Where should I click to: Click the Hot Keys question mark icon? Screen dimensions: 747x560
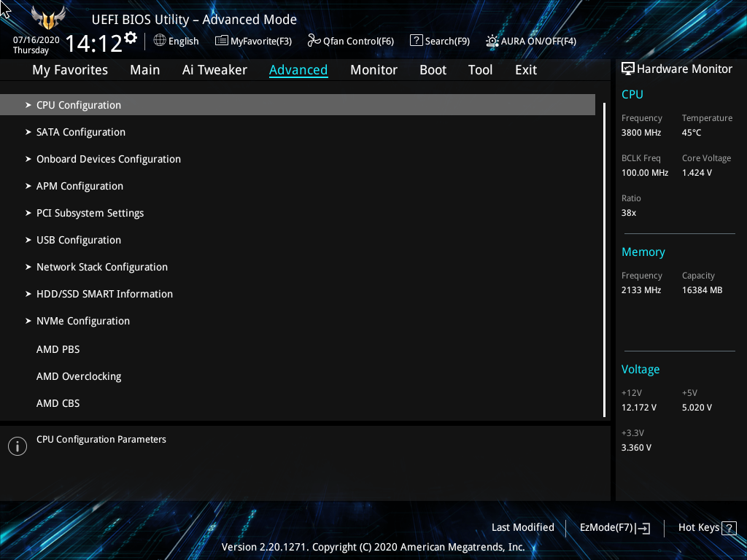pyautogui.click(x=729, y=528)
